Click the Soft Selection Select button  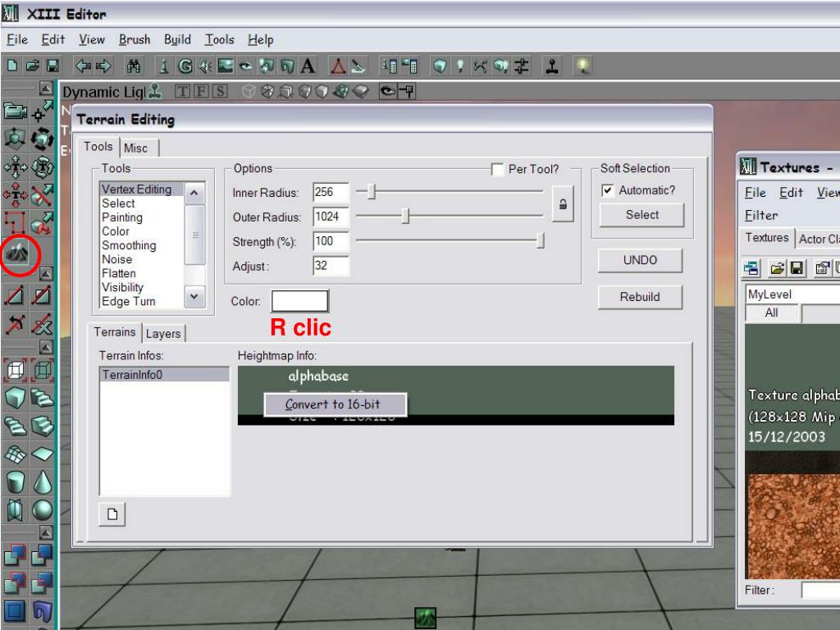(x=641, y=215)
